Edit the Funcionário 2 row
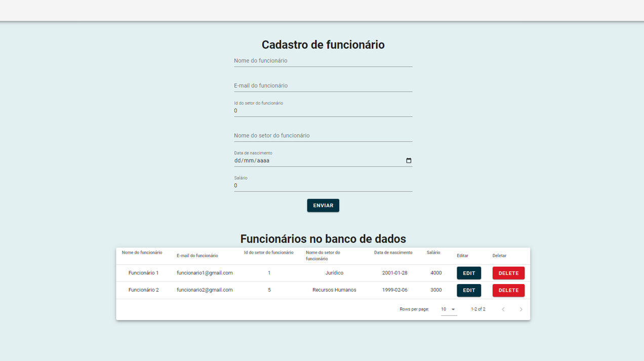 pos(469,291)
